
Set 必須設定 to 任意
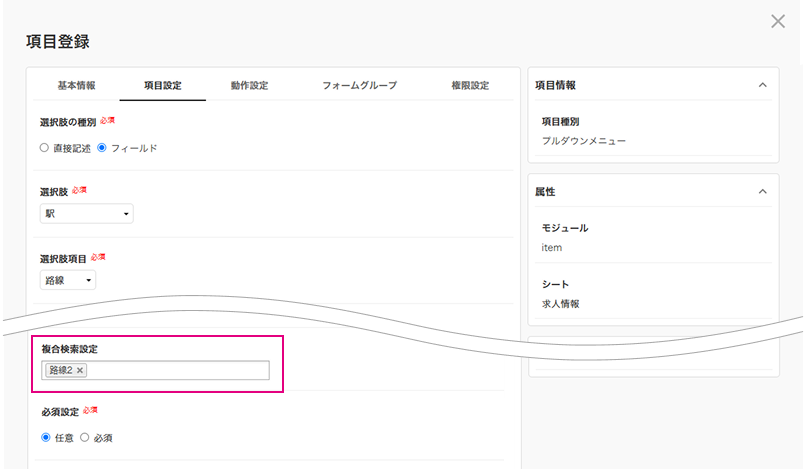(46, 437)
